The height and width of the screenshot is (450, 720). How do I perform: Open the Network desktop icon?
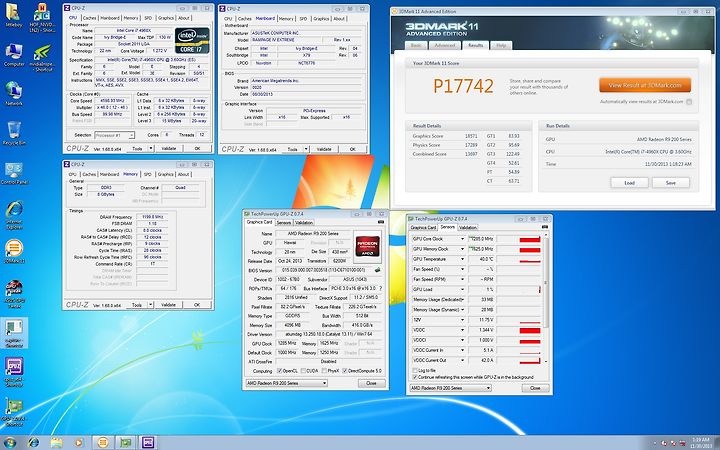tap(14, 94)
